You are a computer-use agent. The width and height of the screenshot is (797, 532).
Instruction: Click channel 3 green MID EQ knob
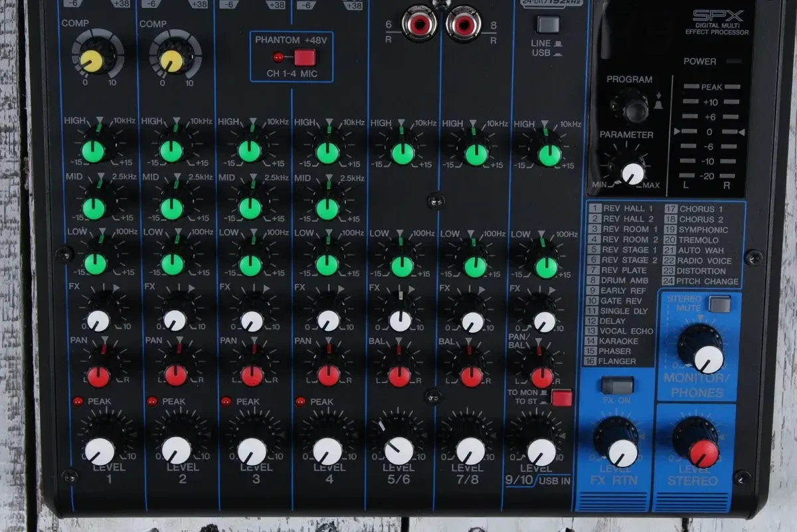(x=250, y=208)
